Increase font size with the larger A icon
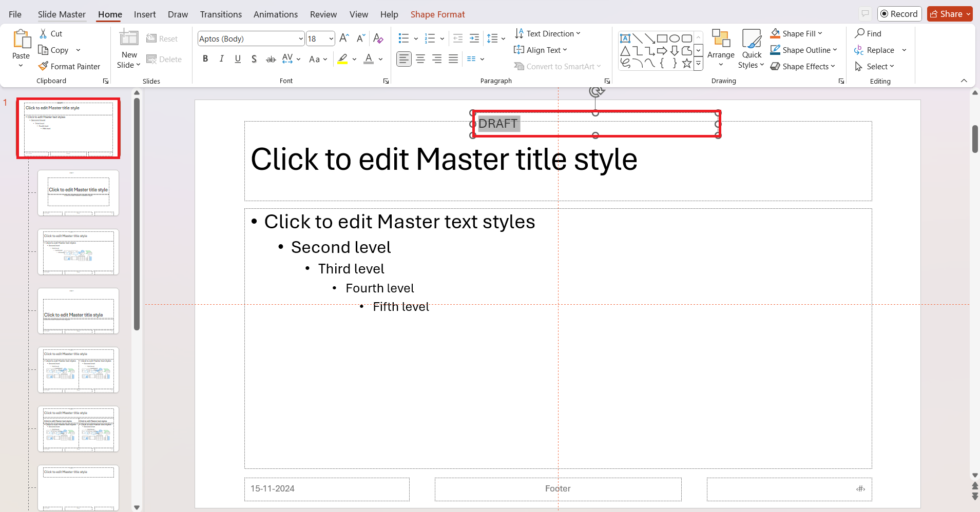The height and width of the screenshot is (512, 980). 344,38
